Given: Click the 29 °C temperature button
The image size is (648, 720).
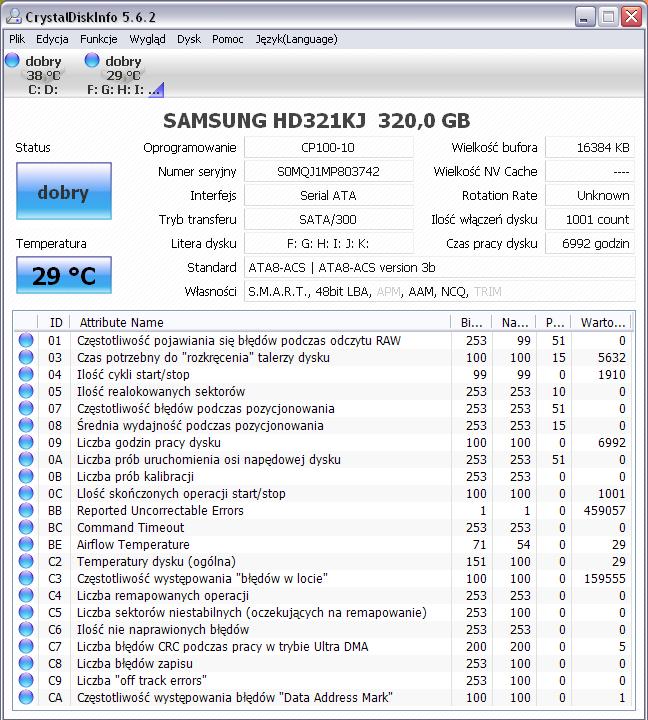Looking at the screenshot, I should point(64,275).
